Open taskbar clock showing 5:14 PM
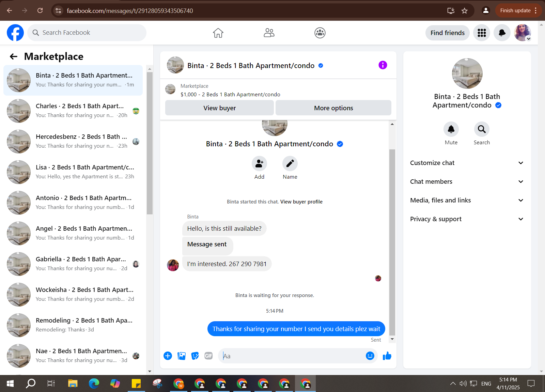The image size is (545, 392). coord(508,383)
